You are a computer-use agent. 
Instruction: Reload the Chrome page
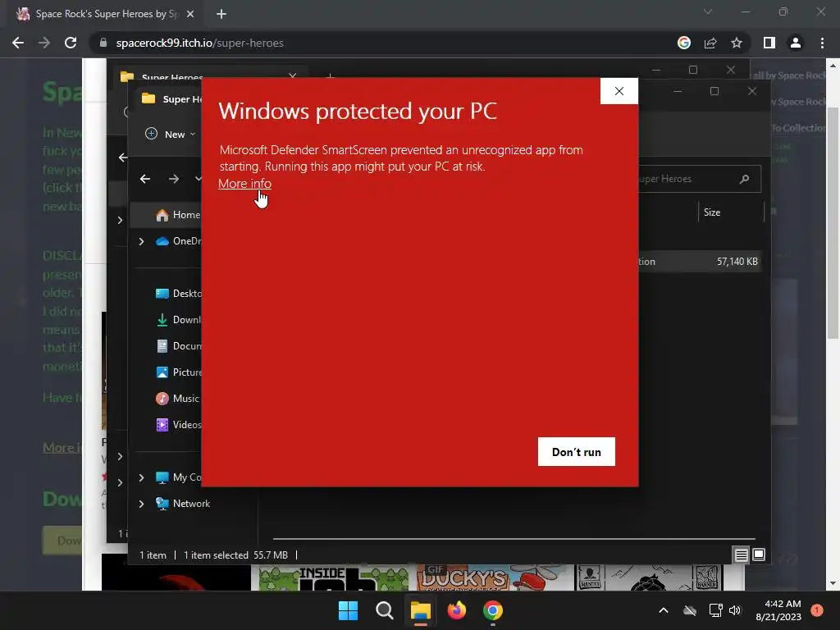71,43
